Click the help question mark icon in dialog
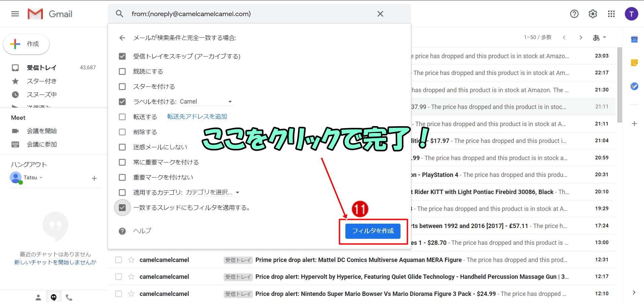 (122, 231)
